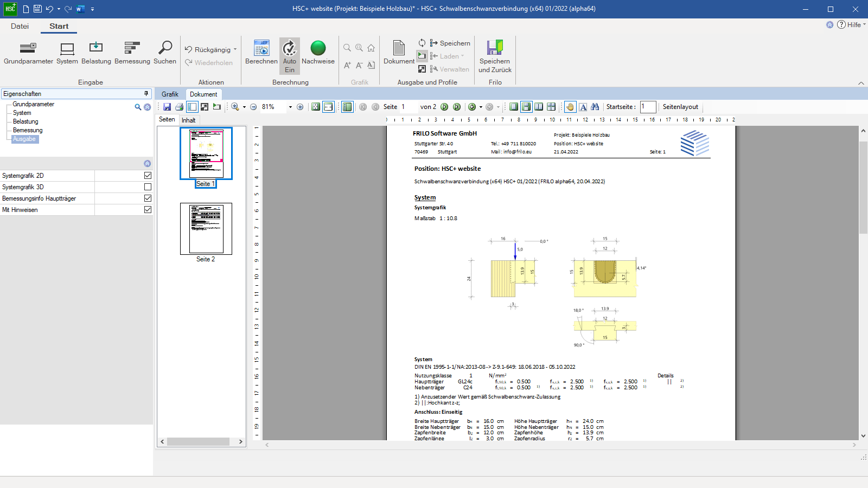
Task: Toggle Mit Hinweisen checkbox
Action: (148, 210)
